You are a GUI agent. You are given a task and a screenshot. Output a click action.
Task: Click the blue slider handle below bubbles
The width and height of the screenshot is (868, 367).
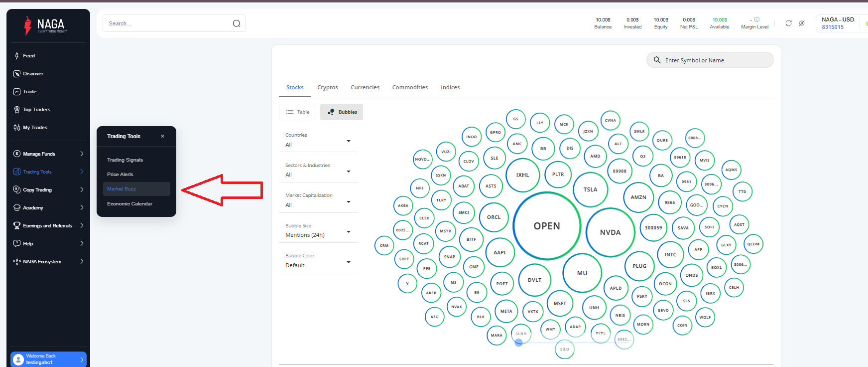[518, 343]
